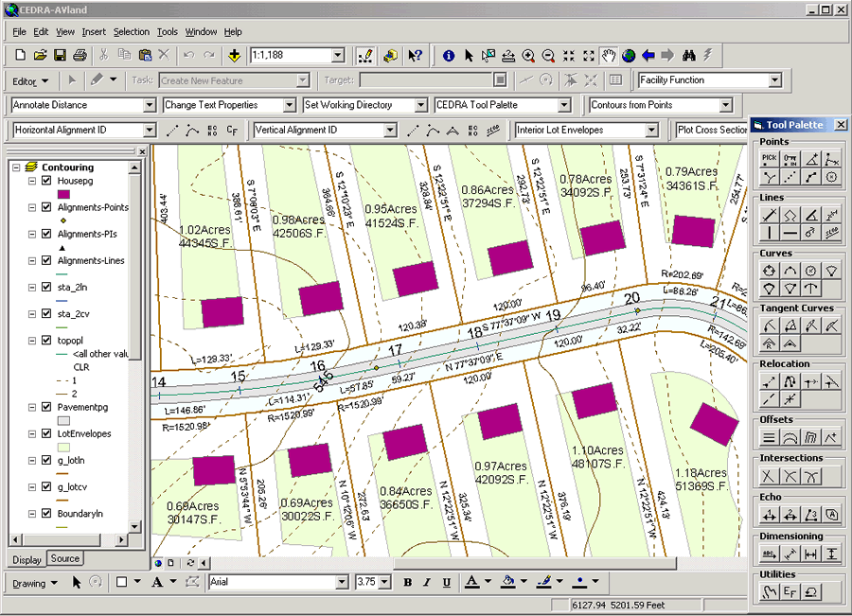Uncheck the Housepg layer checkbox
This screenshot has width=852, height=616.
coord(46,180)
